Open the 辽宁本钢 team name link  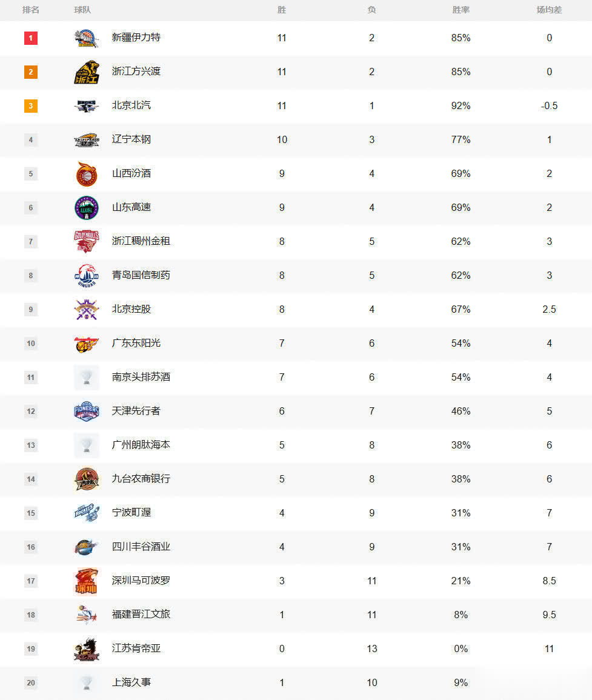pyautogui.click(x=131, y=139)
